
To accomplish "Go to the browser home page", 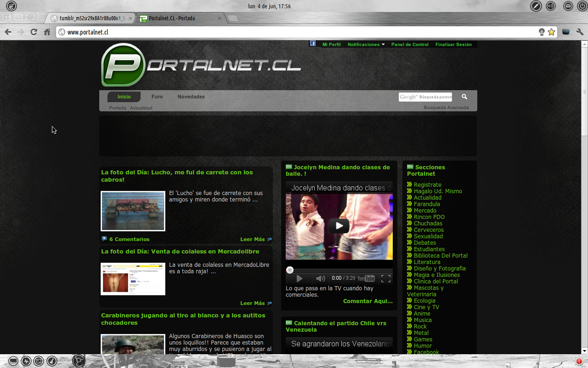I will tap(47, 32).
